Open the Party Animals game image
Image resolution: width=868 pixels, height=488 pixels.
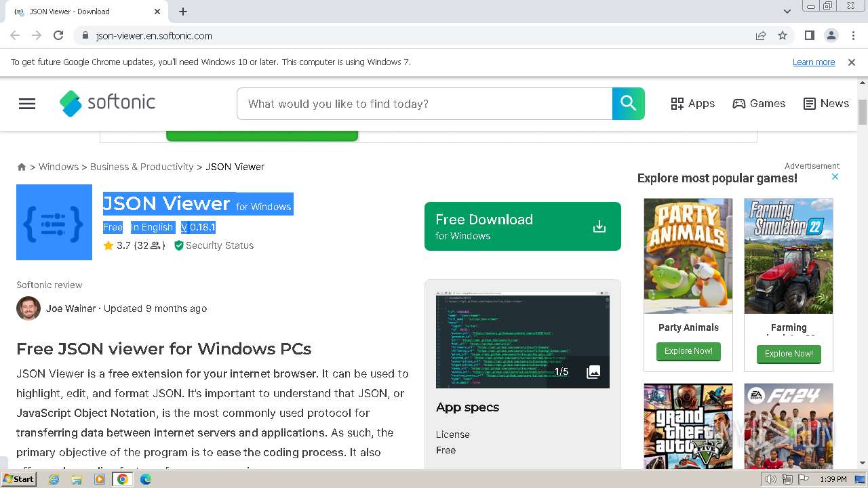point(688,256)
